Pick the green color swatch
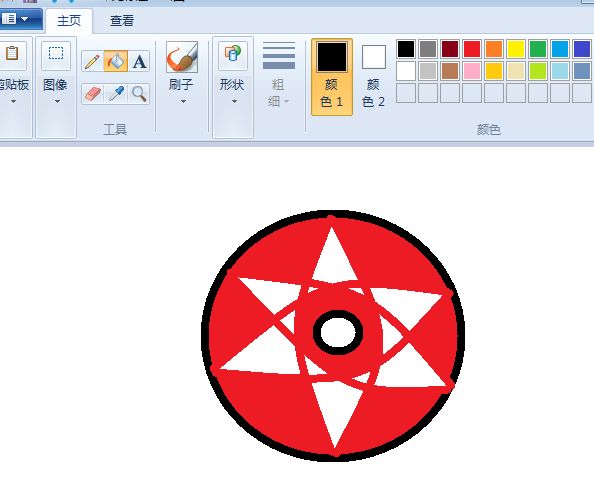Screen dimensions: 594x488 tap(538, 49)
